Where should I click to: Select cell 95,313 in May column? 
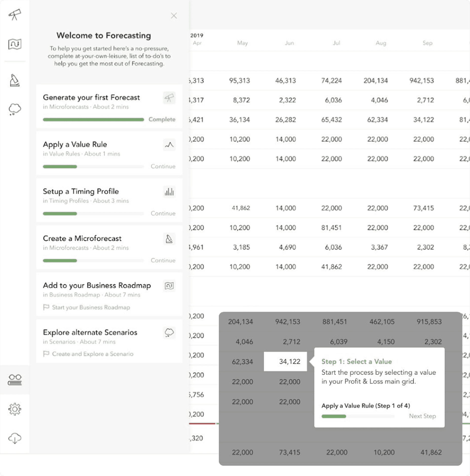point(239,81)
